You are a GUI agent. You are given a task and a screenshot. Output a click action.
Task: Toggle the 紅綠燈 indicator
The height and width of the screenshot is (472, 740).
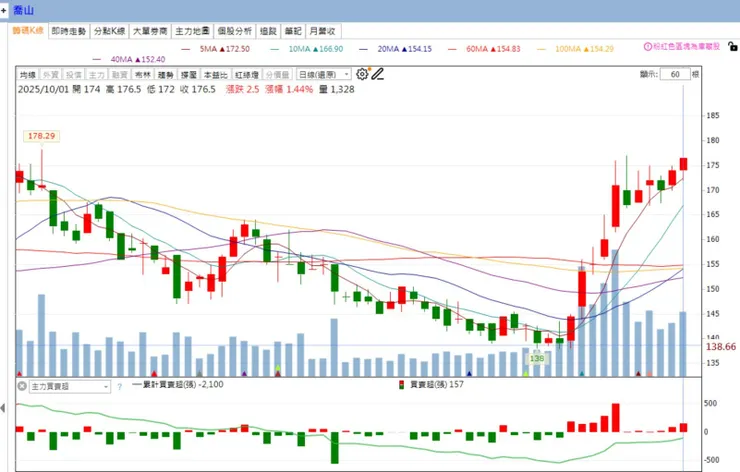point(247,75)
